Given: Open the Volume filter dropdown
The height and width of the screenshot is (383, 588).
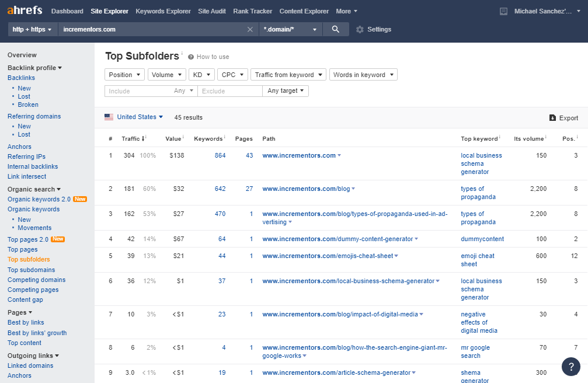Looking at the screenshot, I should click(166, 75).
